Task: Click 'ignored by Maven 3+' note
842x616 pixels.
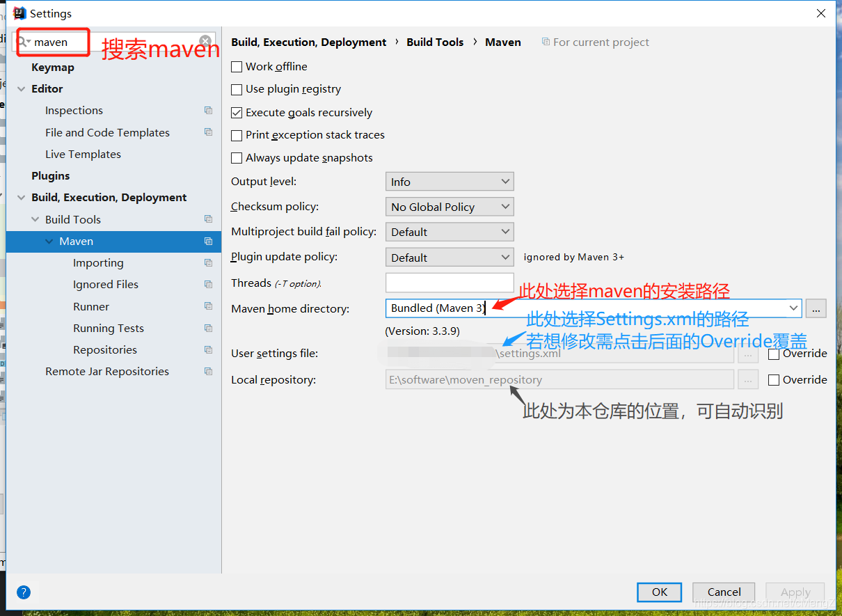Action: [574, 257]
